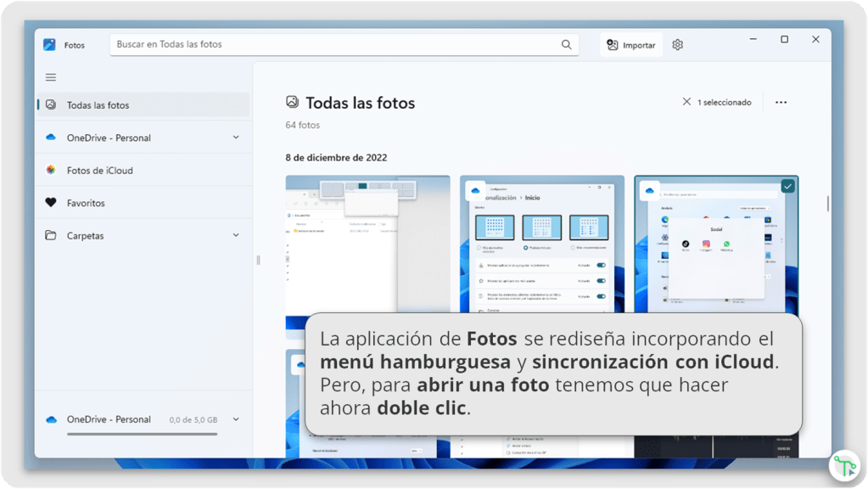Uncheck the selected third photo checkbox
The height and width of the screenshot is (489, 868).
point(787,186)
